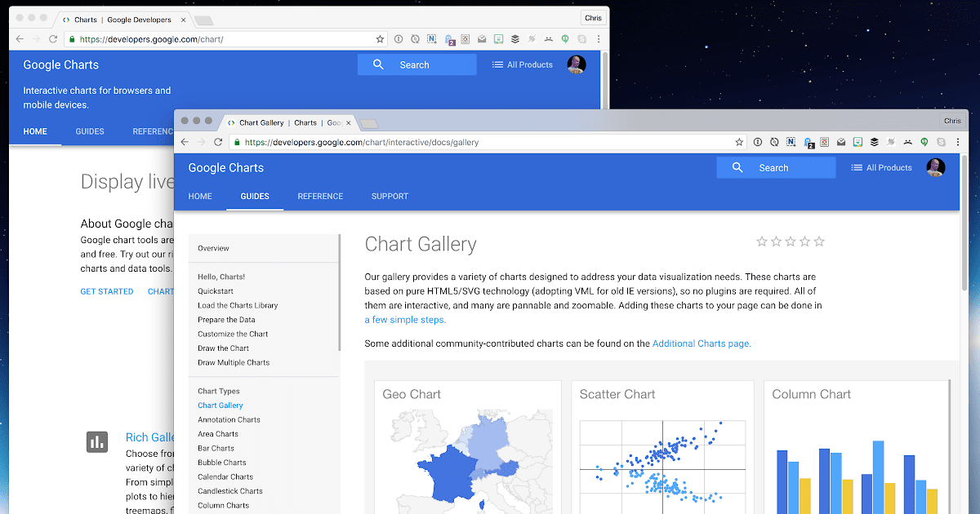Click the N clipper extension in Chart Gallery window
This screenshot has height=514, width=980.
[791, 142]
